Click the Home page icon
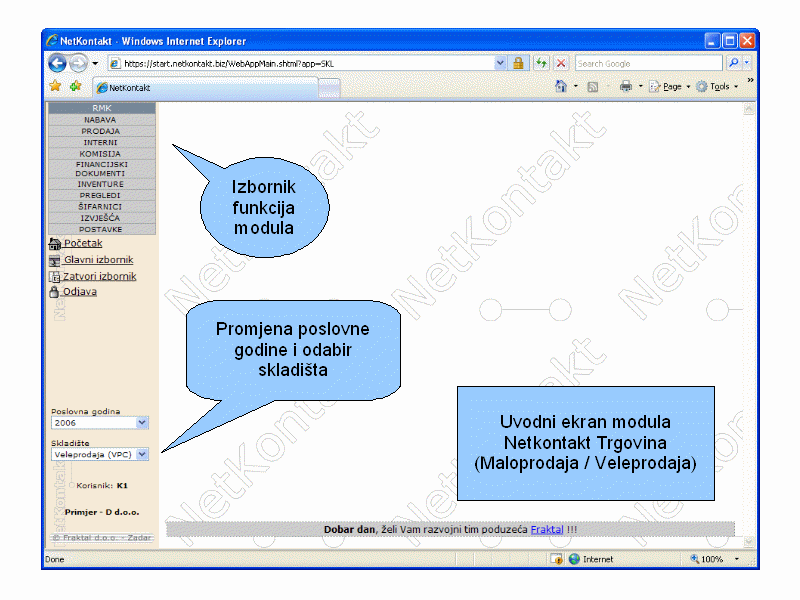This screenshot has width=800, height=600. (561, 87)
